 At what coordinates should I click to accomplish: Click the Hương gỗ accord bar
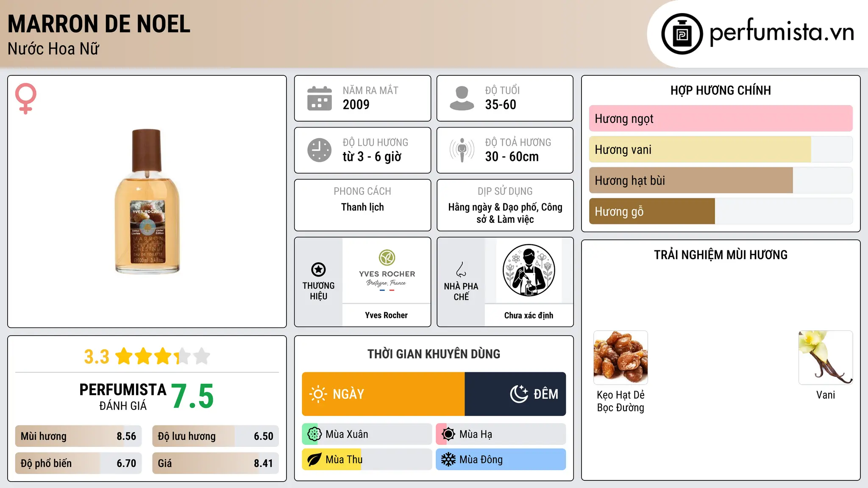pos(721,211)
